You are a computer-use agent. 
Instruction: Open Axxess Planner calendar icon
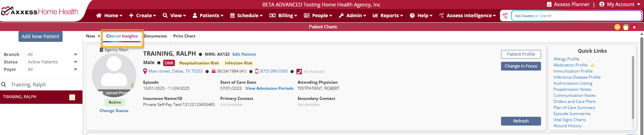pos(549,4)
